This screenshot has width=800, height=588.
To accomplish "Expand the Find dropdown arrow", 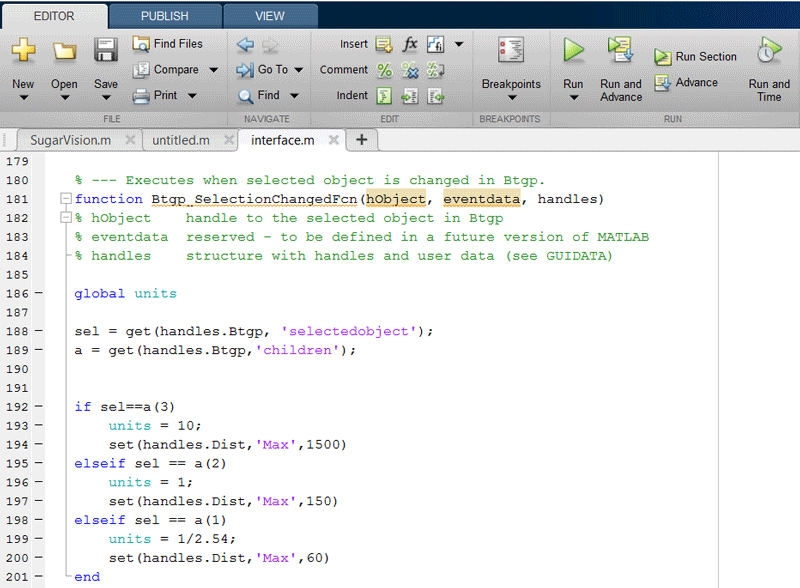I will point(294,95).
